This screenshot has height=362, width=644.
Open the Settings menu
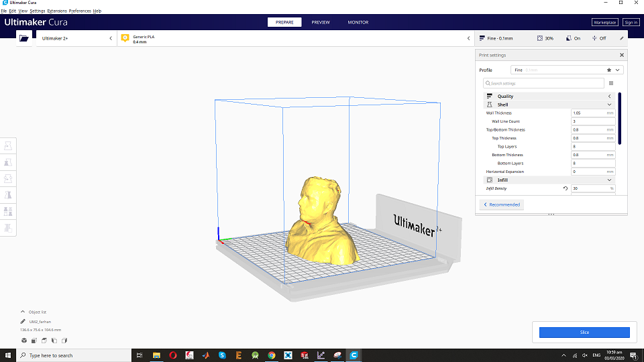(x=38, y=11)
